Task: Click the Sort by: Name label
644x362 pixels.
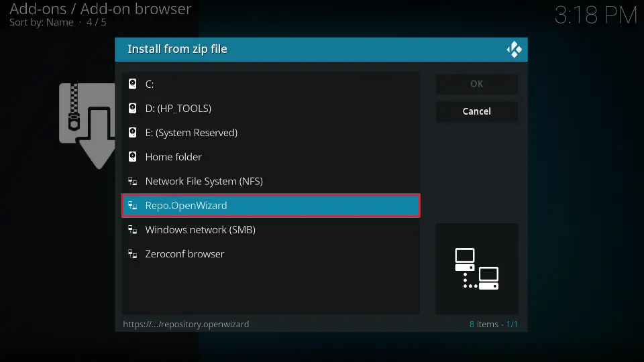Action: tap(41, 23)
